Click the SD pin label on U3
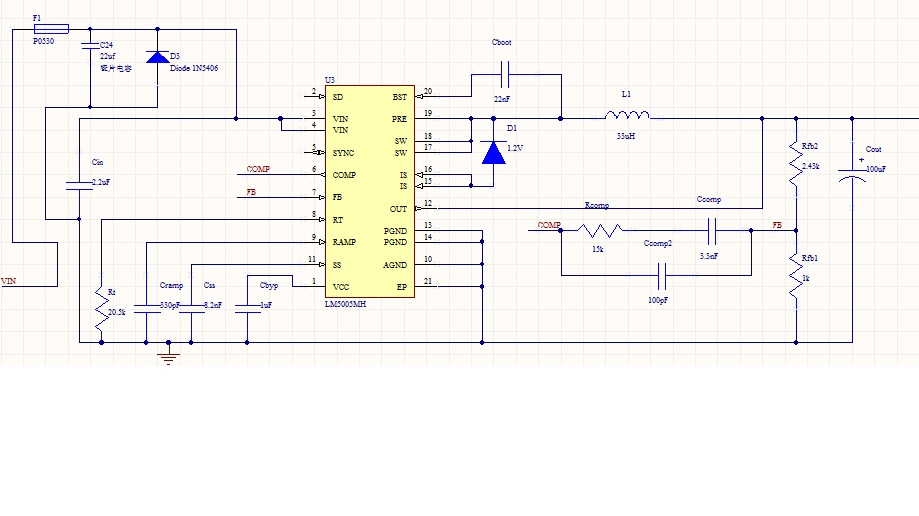Image resolution: width=919 pixels, height=516 pixels. coord(338,97)
